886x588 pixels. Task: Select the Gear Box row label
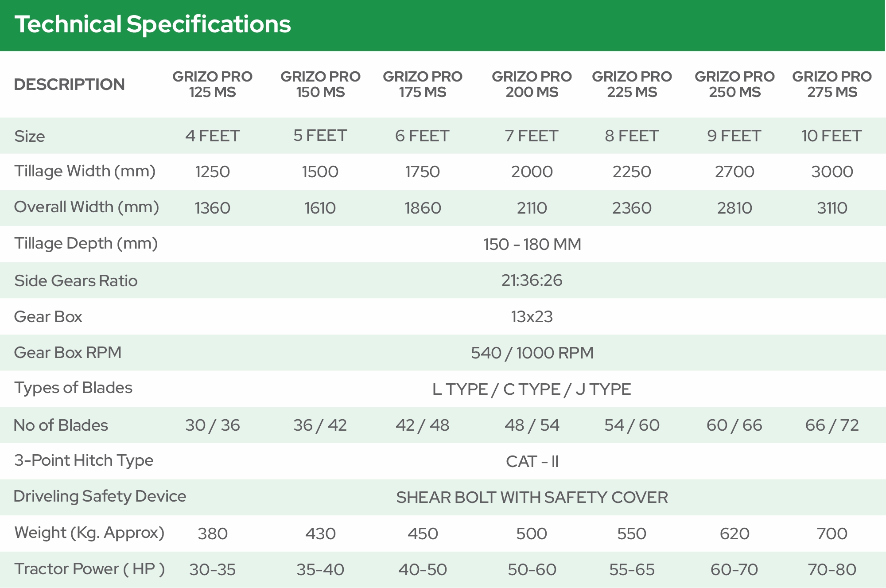click(48, 316)
